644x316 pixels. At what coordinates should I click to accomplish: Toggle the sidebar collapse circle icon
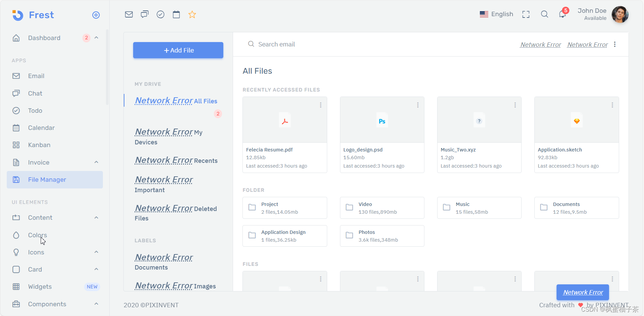(x=96, y=15)
